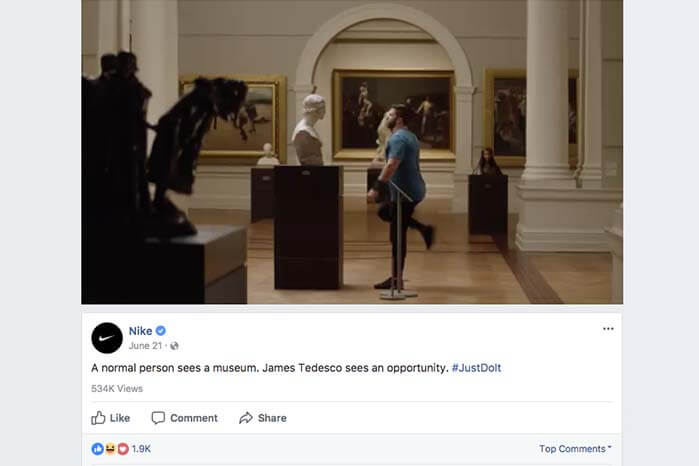Click the blue verified badge beside Nike

click(161, 330)
